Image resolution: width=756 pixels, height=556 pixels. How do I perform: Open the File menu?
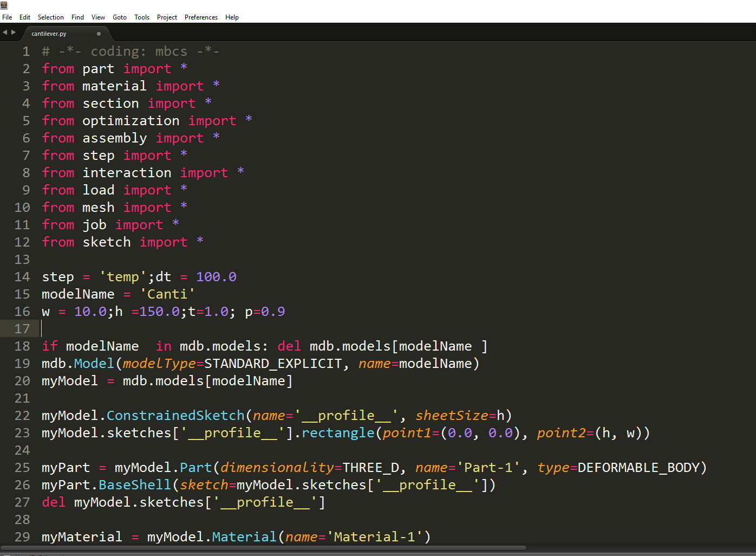tap(7, 17)
